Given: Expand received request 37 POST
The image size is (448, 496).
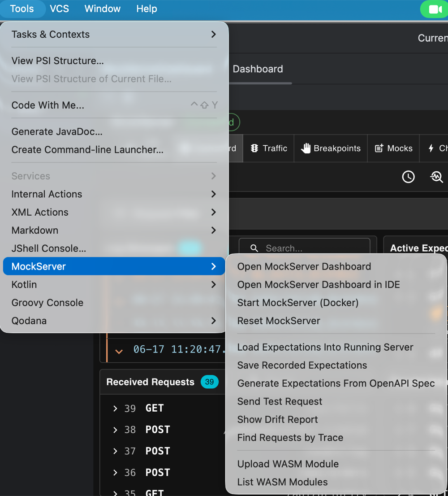Looking at the screenshot, I should tap(115, 451).
